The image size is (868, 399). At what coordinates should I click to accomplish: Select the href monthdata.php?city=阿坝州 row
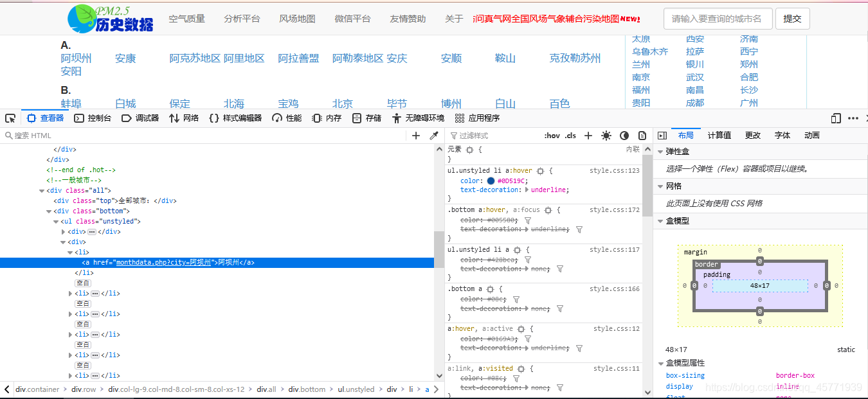pos(217,263)
